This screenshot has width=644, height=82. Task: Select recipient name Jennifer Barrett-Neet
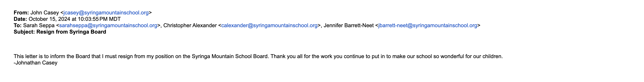click(349, 26)
